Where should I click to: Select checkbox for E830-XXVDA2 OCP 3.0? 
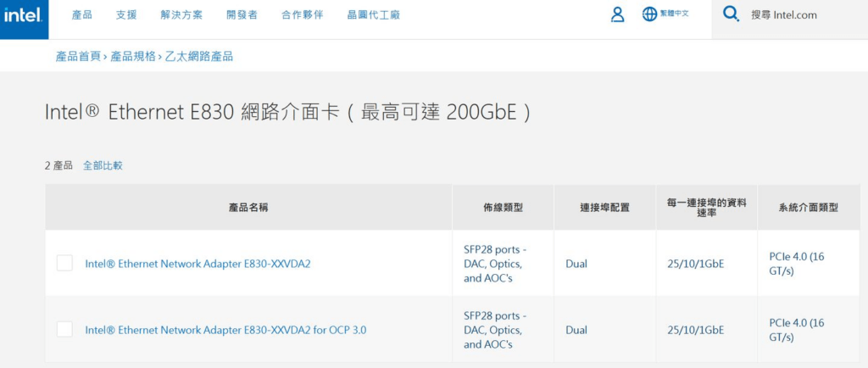pyautogui.click(x=64, y=330)
